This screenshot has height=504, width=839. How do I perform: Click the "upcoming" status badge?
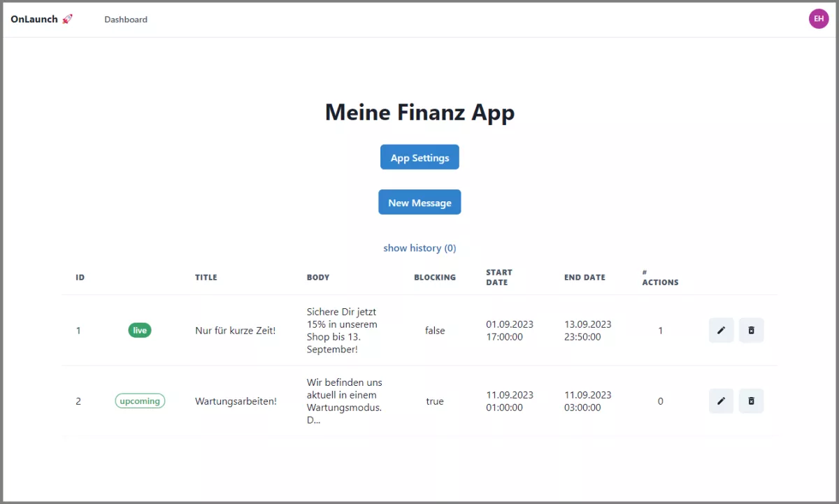(140, 401)
